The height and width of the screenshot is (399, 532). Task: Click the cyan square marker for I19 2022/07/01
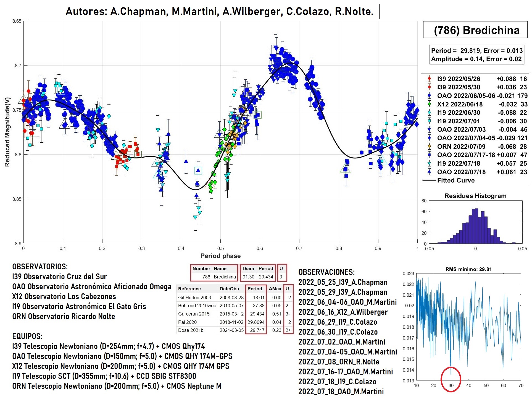click(x=429, y=121)
